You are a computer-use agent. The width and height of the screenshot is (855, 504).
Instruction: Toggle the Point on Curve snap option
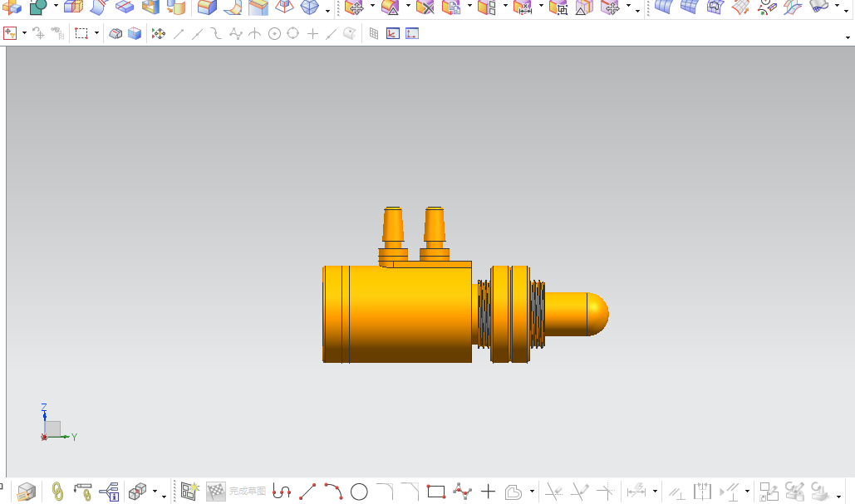tap(331, 34)
